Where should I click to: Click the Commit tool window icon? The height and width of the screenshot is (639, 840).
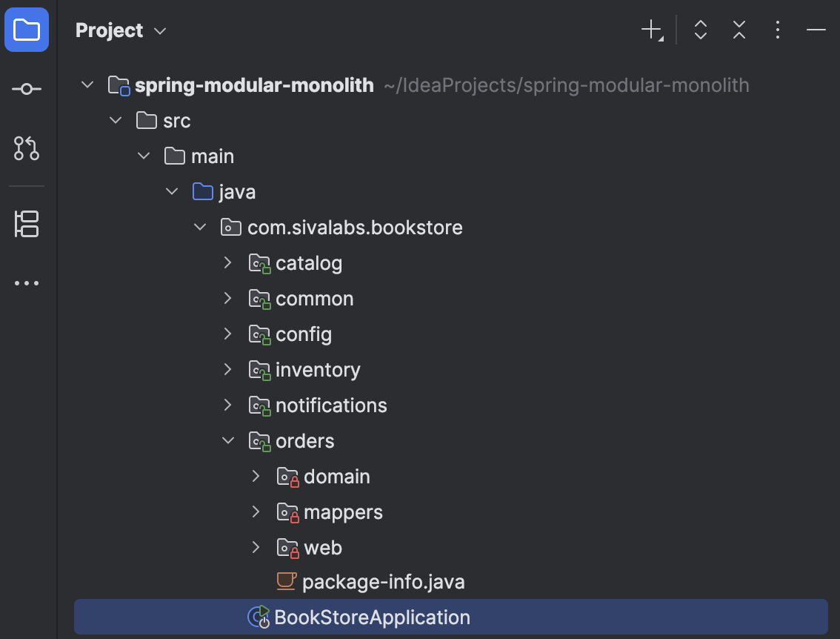tap(27, 89)
